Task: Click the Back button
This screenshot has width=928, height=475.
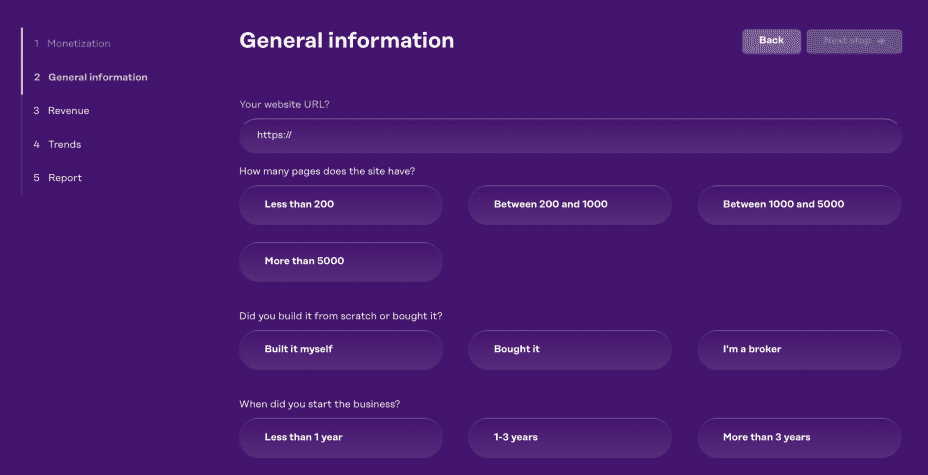Action: click(x=771, y=41)
